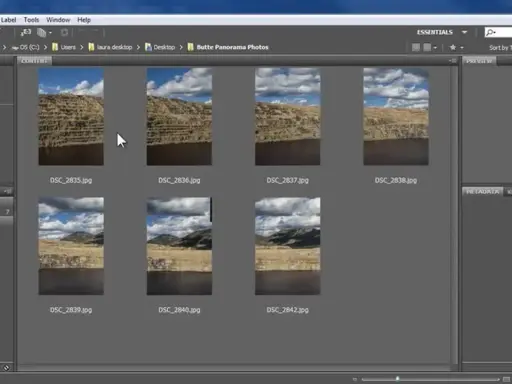The image size is (512, 384).
Task: Click the Open in Camera Raw icon
Action: pyautogui.click(x=64, y=32)
